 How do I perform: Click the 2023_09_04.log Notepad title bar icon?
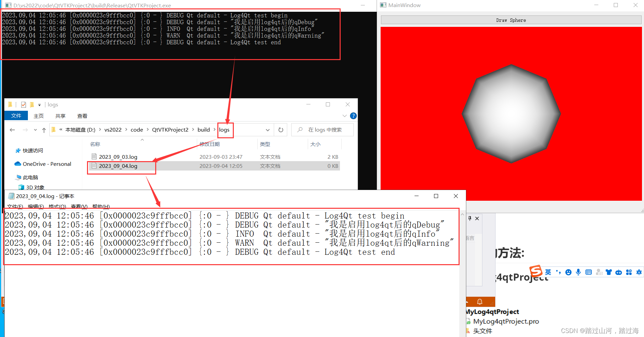click(x=11, y=196)
